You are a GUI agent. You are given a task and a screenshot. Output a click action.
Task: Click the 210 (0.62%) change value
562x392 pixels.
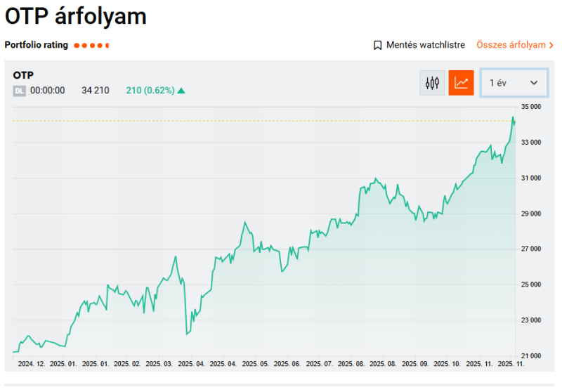[150, 91]
